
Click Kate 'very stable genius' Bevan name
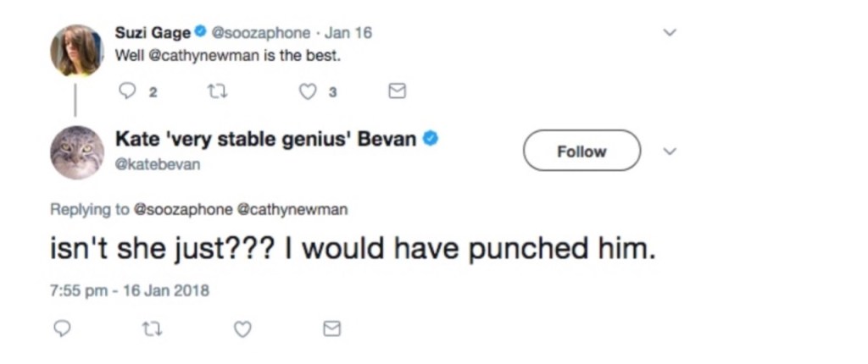265,139
